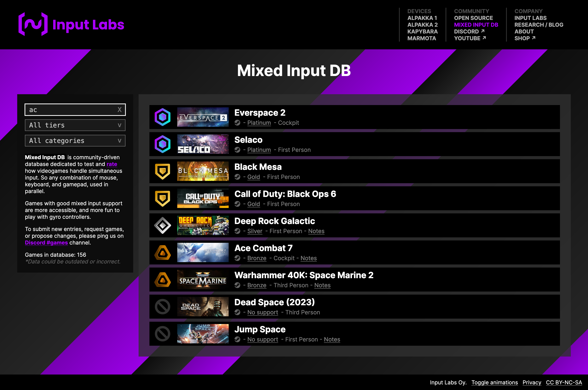
Task: Open the Open Source community page
Action: pos(473,18)
